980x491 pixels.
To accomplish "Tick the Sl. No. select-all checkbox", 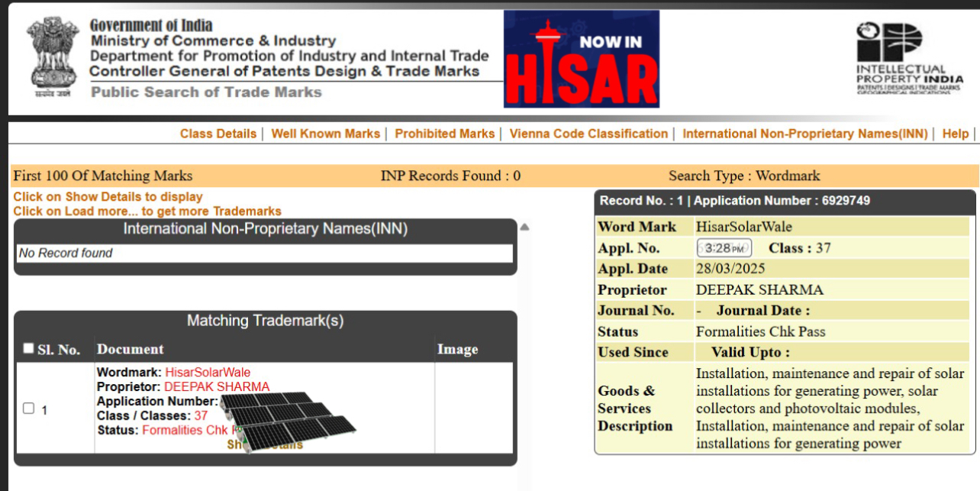I will [28, 348].
